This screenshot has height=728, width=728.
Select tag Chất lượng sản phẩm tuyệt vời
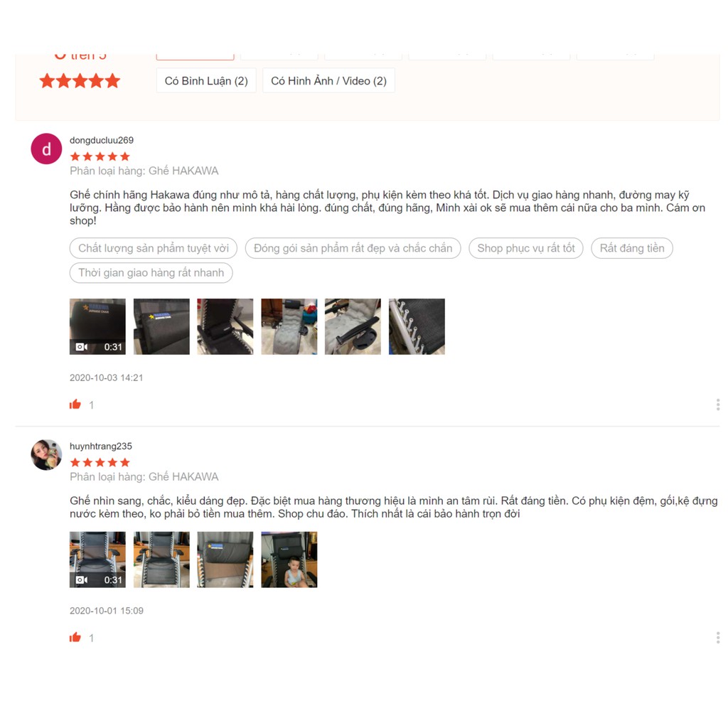pyautogui.click(x=154, y=248)
